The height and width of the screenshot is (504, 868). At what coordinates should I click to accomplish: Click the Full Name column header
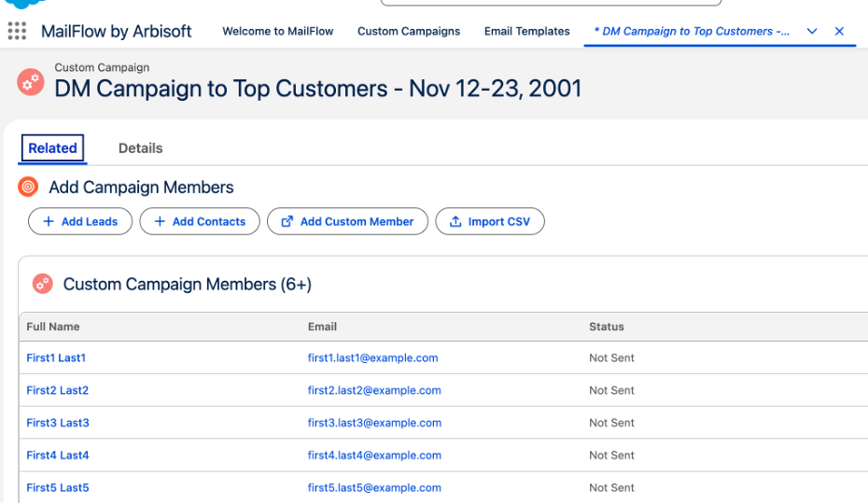point(53,327)
